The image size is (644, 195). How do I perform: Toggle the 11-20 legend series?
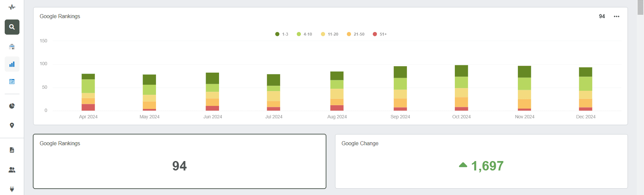coord(330,34)
